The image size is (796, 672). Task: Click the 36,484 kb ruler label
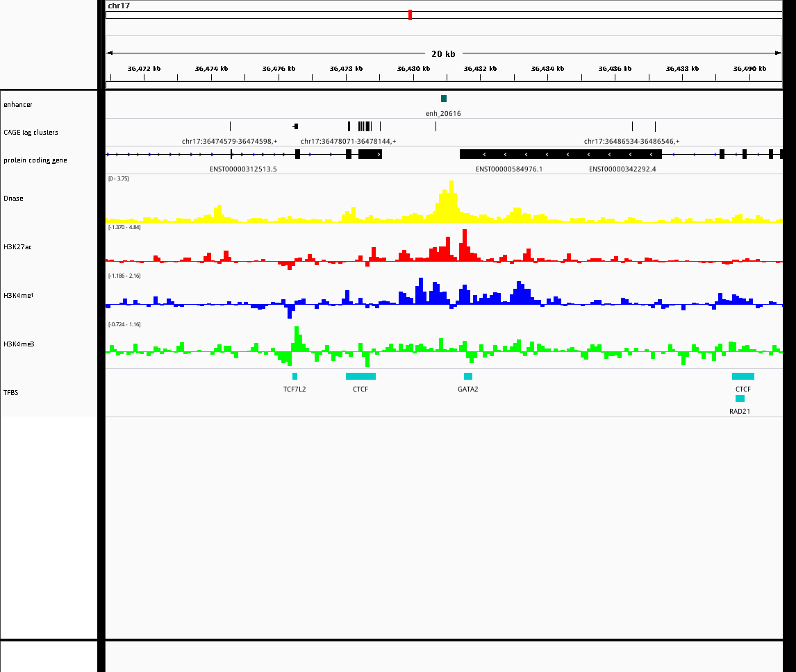tap(548, 69)
